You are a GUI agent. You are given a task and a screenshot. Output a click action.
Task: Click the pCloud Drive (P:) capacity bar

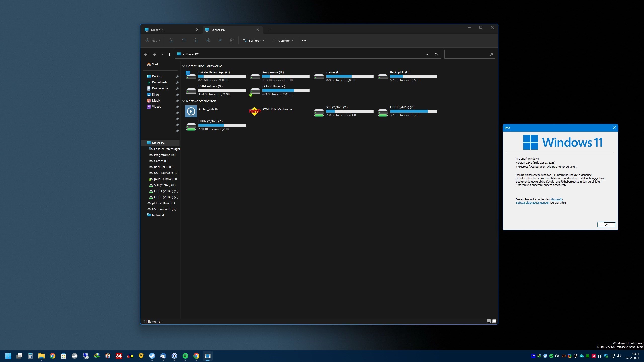pyautogui.click(x=286, y=90)
